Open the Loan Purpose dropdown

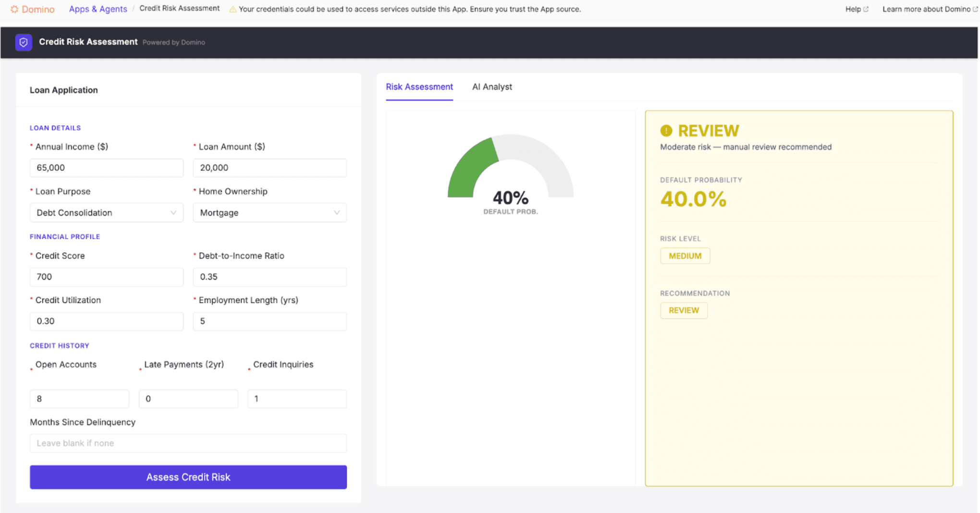(107, 213)
